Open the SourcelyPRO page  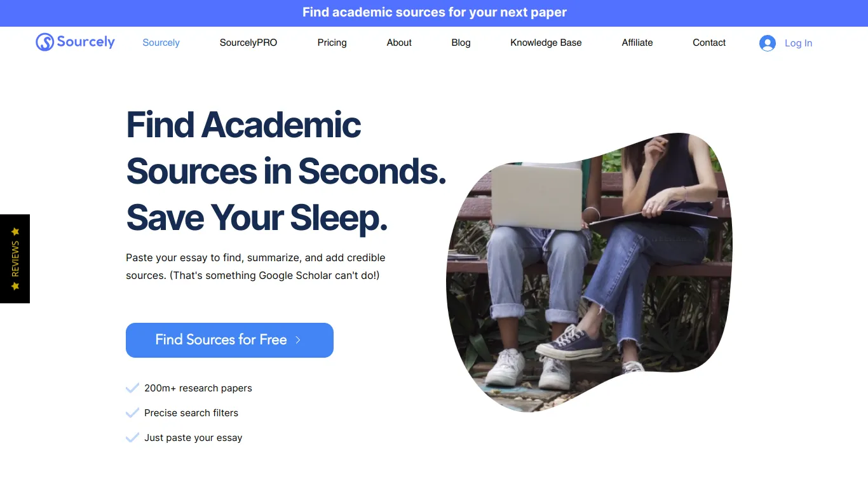[x=248, y=43]
